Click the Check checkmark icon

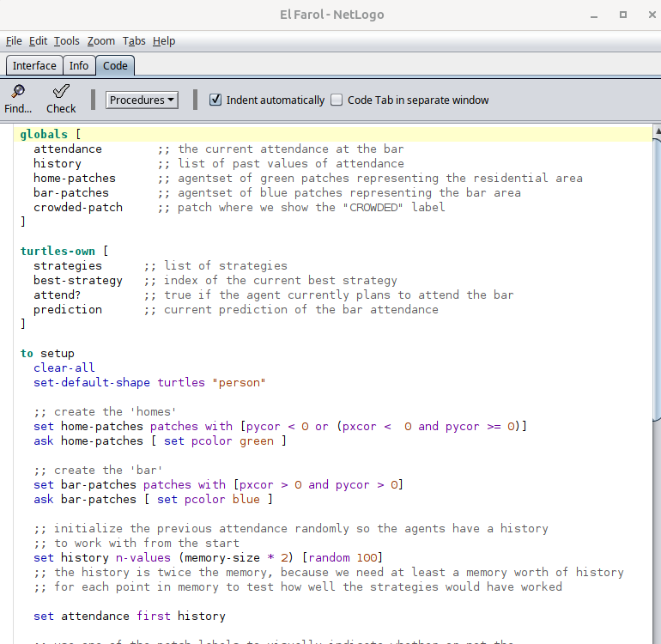tap(61, 91)
